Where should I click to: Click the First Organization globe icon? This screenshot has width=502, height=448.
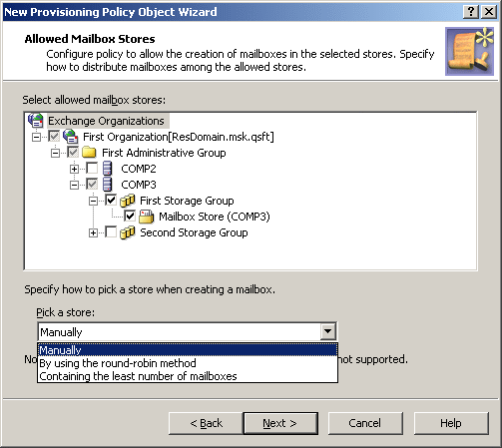[71, 137]
